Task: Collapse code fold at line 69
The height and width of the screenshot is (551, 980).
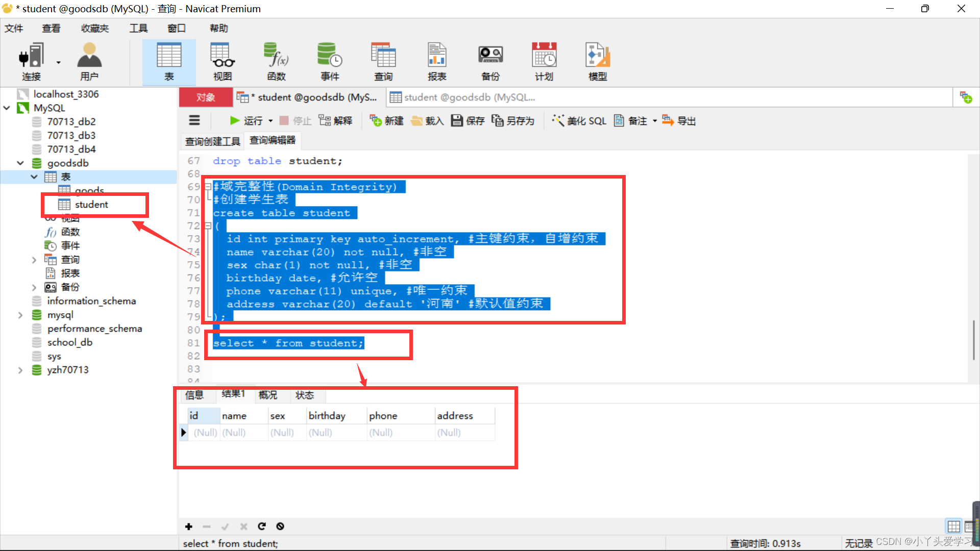Action: pyautogui.click(x=208, y=187)
